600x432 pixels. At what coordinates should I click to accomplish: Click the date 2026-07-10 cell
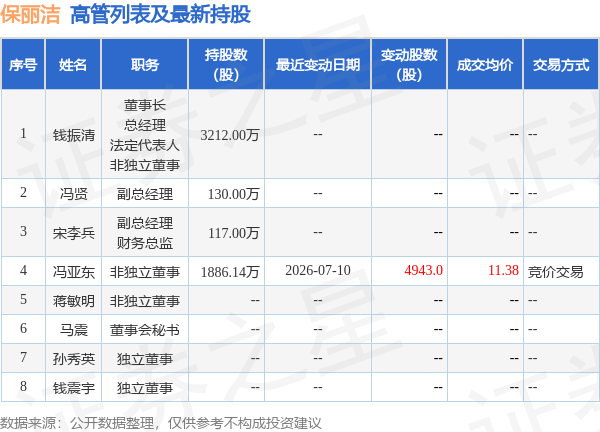(318, 270)
